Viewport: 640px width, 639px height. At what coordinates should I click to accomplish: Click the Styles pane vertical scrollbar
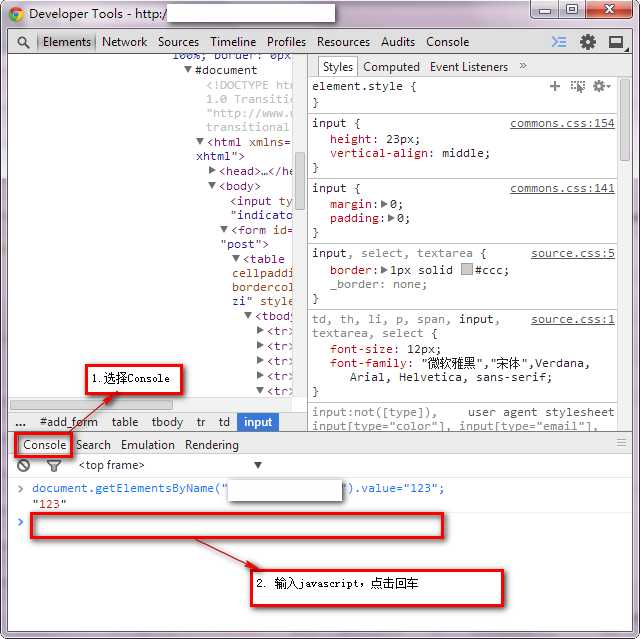(624, 120)
